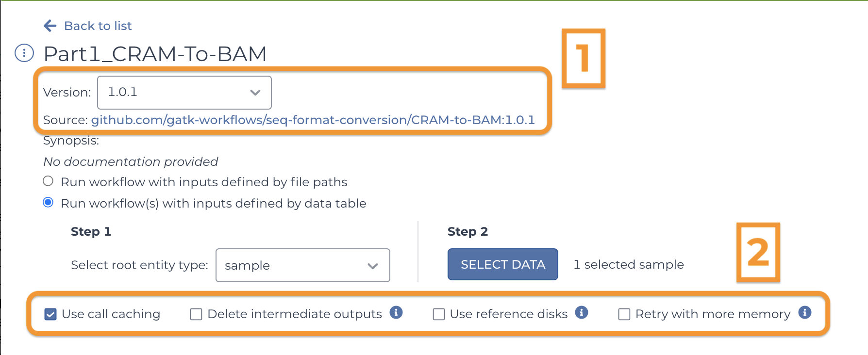
Task: Open the workflow options three-dot menu icon
Action: pyautogui.click(x=24, y=53)
